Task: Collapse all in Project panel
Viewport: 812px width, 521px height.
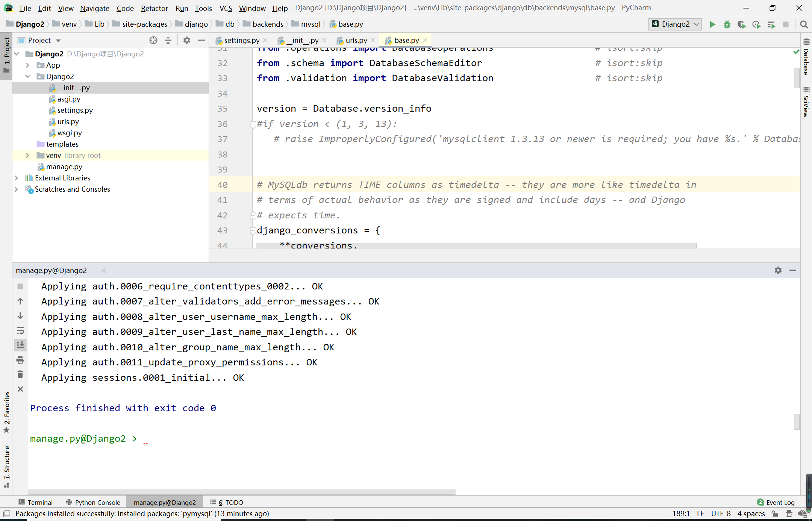Action: (x=168, y=40)
